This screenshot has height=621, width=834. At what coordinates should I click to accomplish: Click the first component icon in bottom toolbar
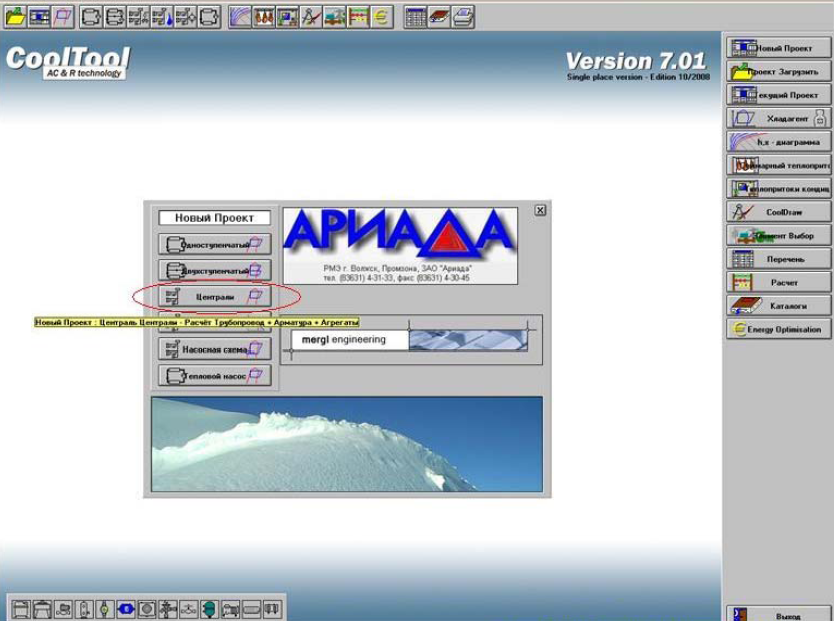click(21, 609)
